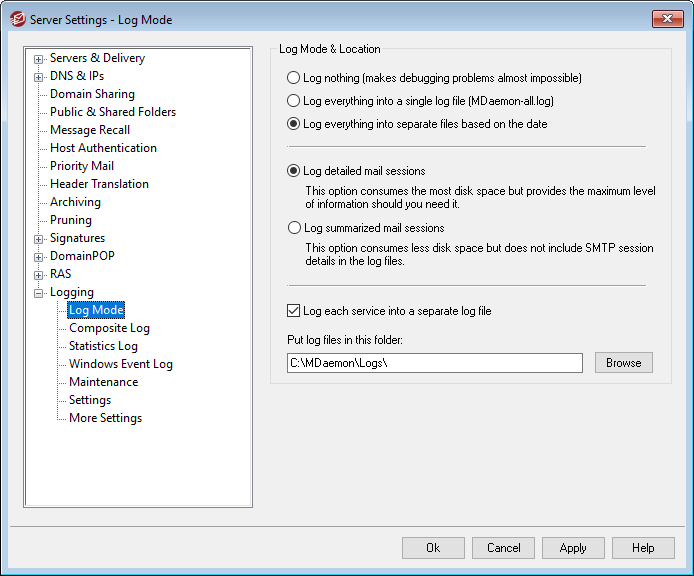Select Log detailed mail sessions option
Viewport: 694px width, 576px height.
[293, 171]
